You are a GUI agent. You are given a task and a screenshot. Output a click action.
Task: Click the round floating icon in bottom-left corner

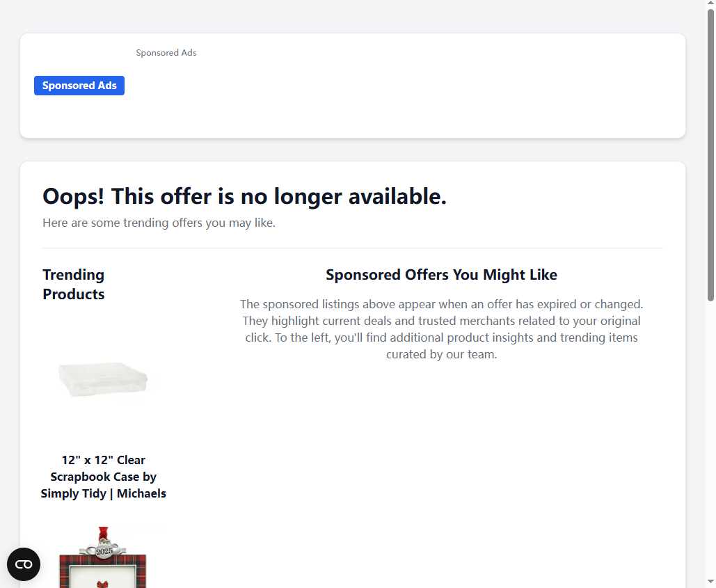tap(24, 564)
